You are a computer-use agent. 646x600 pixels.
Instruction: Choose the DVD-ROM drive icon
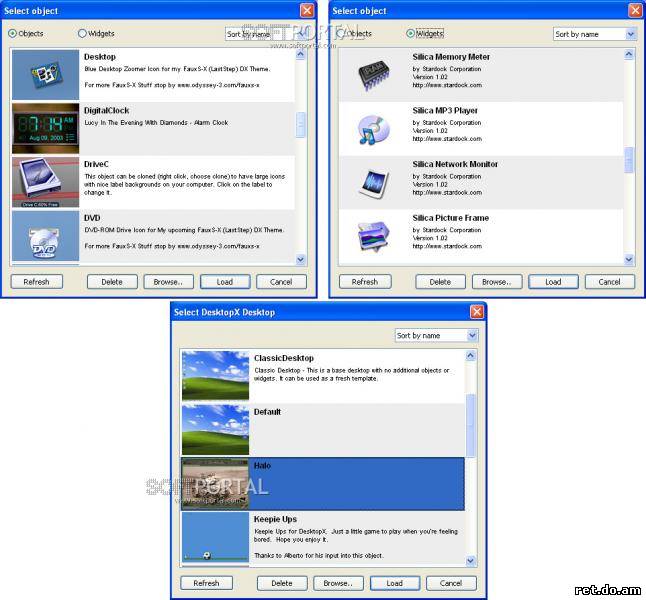(x=46, y=236)
